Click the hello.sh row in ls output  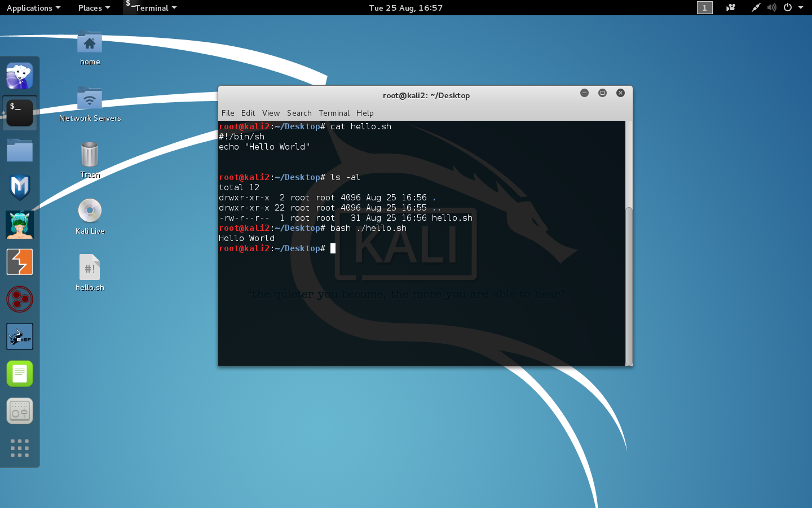346,218
